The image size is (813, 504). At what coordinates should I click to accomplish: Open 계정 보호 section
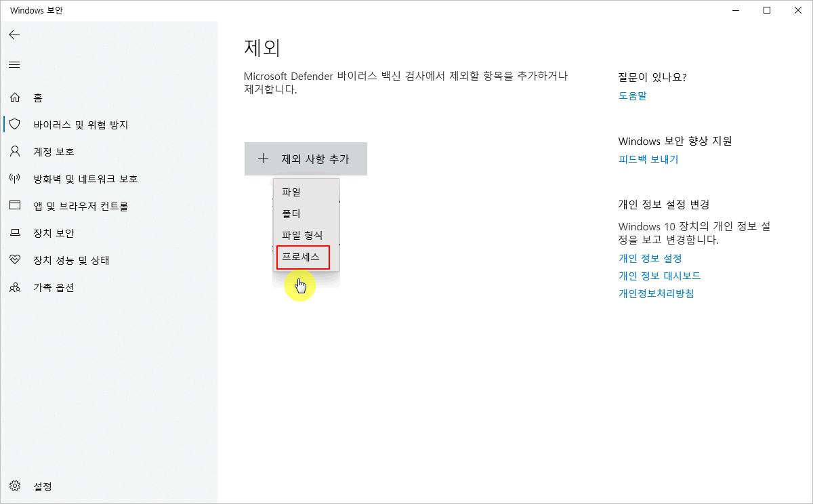pos(108,152)
